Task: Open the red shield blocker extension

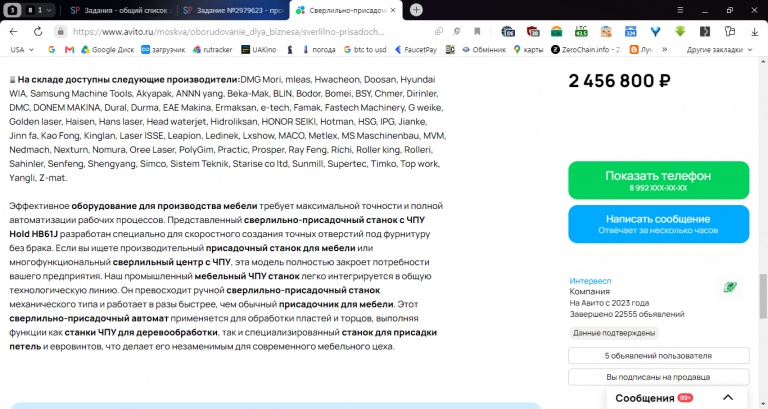Action: [x=532, y=31]
